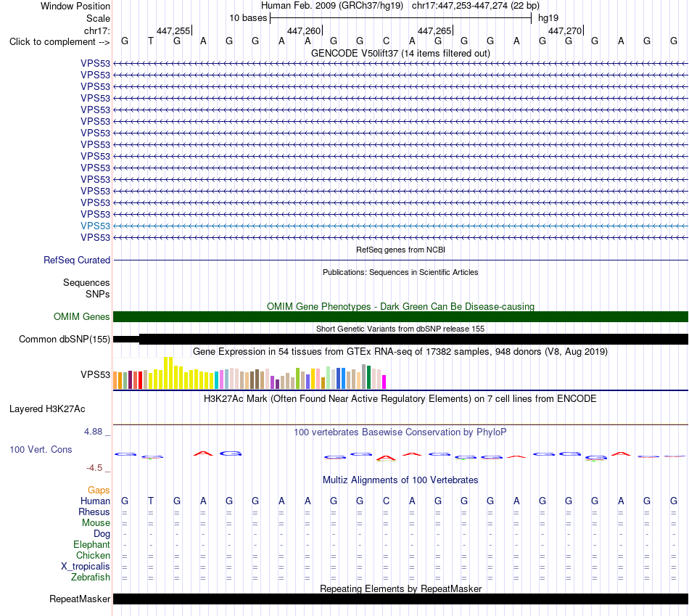Click the 447,270 ruler position marker
689x616 pixels.
[x=566, y=30]
